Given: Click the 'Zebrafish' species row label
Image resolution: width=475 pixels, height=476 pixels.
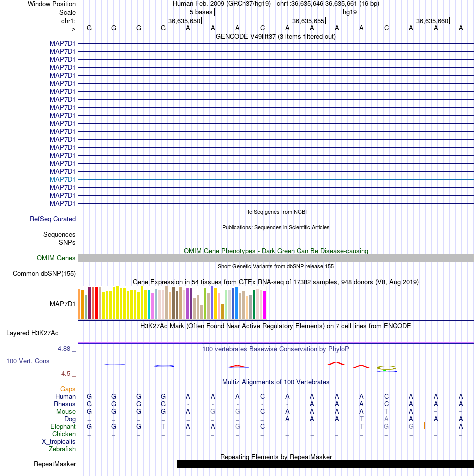Looking at the screenshot, I should tap(62, 449).
